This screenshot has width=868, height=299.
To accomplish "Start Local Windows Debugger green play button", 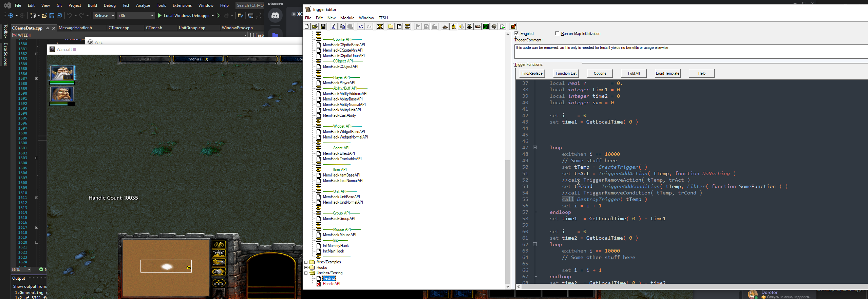I will click(160, 16).
